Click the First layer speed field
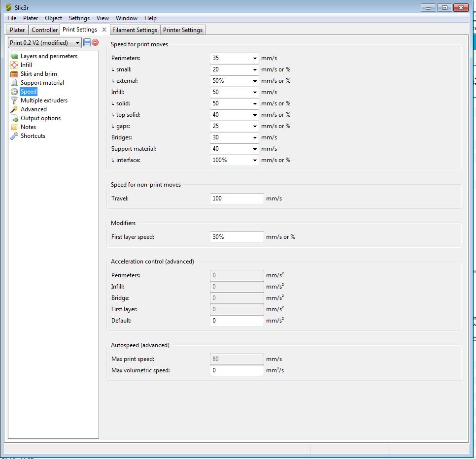The width and height of the screenshot is (476, 459). (x=237, y=237)
